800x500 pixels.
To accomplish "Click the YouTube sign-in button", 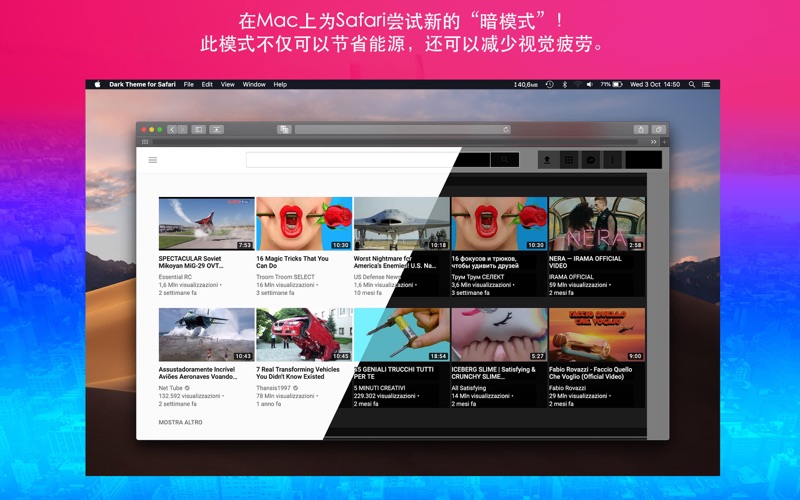I will [x=643, y=160].
